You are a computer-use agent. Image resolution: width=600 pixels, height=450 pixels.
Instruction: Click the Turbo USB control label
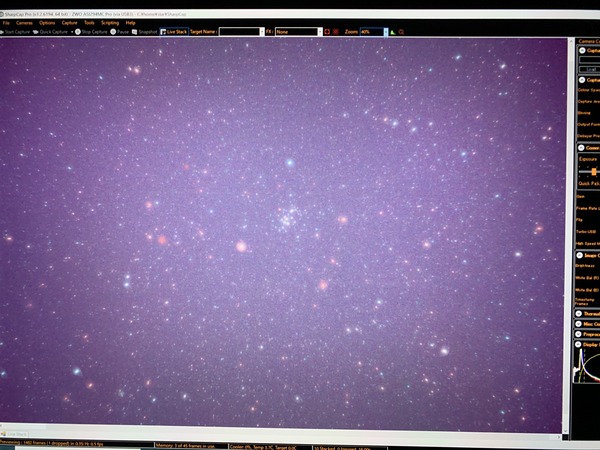point(586,232)
